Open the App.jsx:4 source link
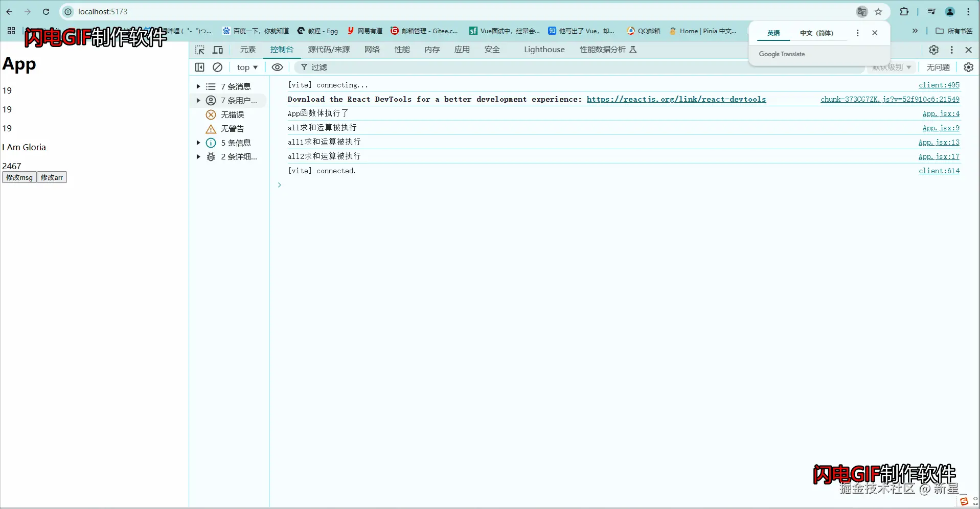Image resolution: width=980 pixels, height=509 pixels. click(941, 113)
